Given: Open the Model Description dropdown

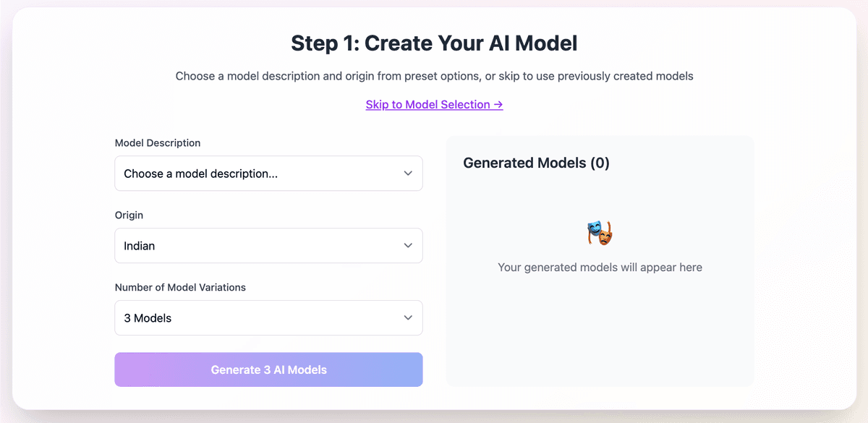Looking at the screenshot, I should point(268,174).
